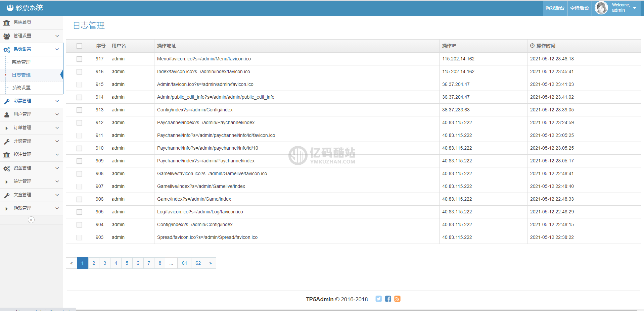Go to 游戏后台 button
644x311 pixels.
[x=555, y=8]
